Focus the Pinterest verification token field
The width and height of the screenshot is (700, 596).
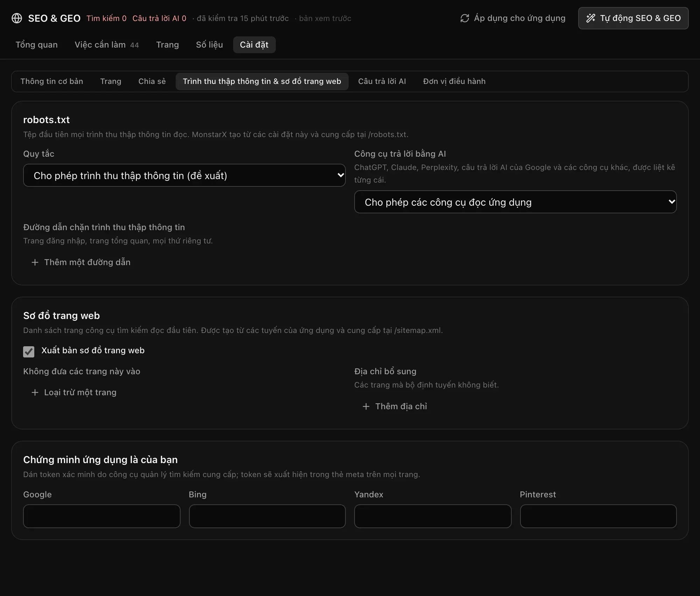[x=598, y=516]
